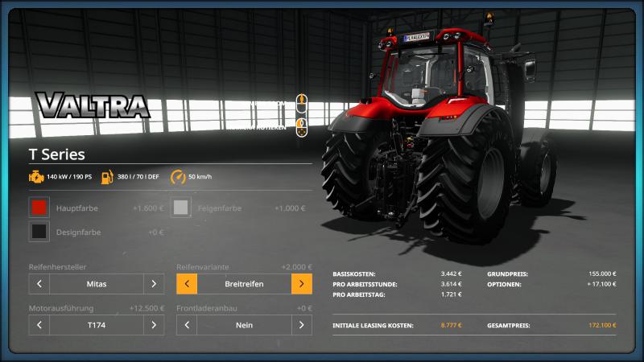Open the black Designfarbe color swatch
644x362 pixels.
point(39,232)
